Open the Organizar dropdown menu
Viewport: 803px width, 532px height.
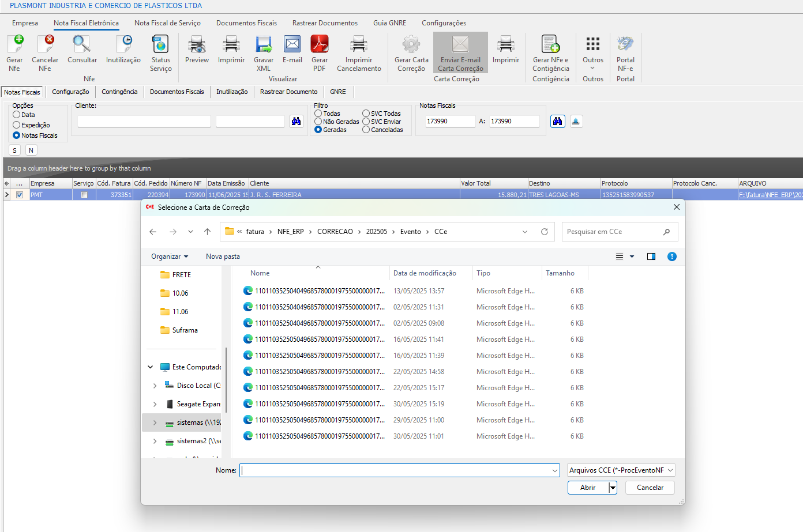[170, 256]
